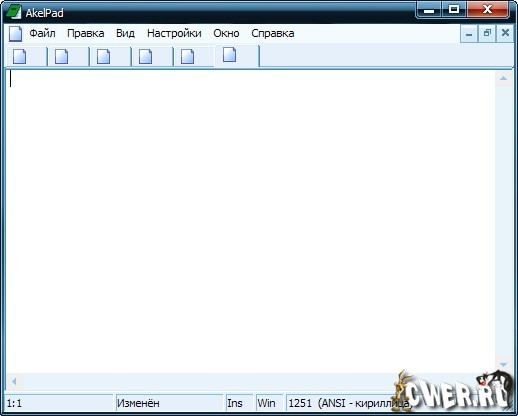Minimize the inner document window
Screen dimensions: 518x416
[469, 34]
